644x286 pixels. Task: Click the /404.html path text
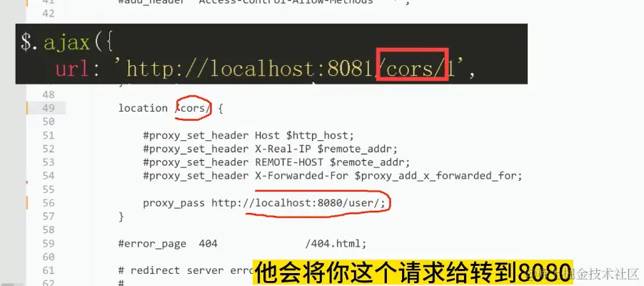335,244
